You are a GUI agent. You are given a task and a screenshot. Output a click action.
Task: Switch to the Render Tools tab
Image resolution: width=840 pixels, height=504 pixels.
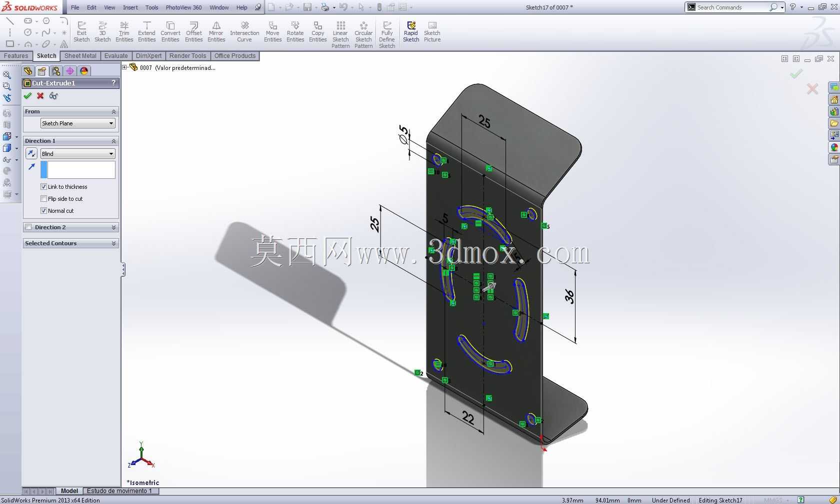(187, 56)
